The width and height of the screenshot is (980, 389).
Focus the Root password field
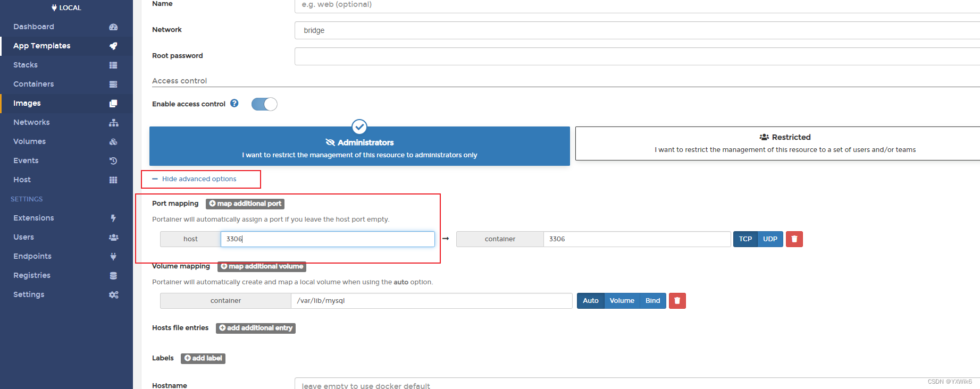tap(637, 56)
